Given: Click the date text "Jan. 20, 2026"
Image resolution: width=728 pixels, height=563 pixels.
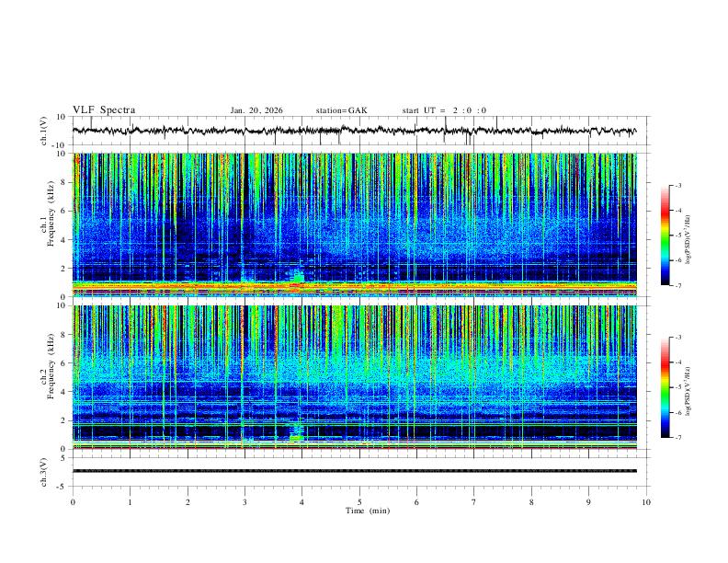Looking at the screenshot, I should pos(256,110).
